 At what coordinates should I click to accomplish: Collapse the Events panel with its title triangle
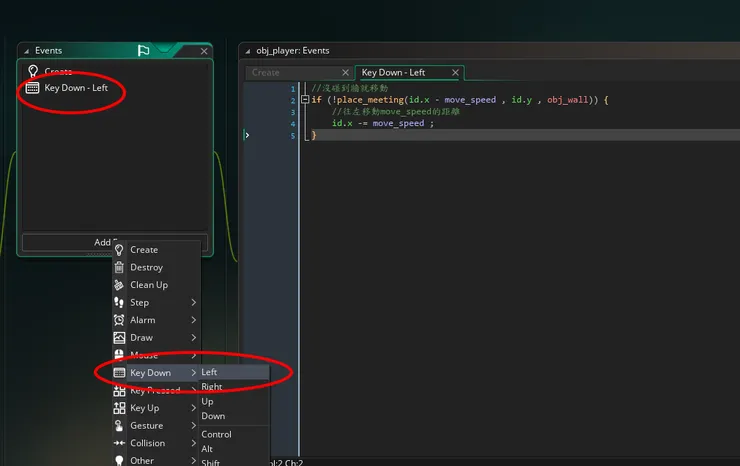pos(26,51)
